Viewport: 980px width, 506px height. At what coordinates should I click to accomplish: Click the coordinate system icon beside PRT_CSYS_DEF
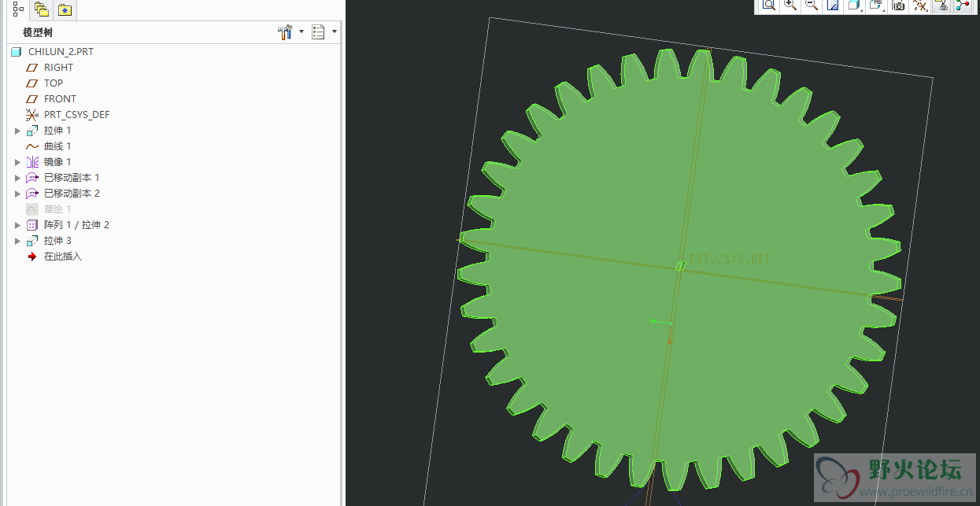(32, 115)
